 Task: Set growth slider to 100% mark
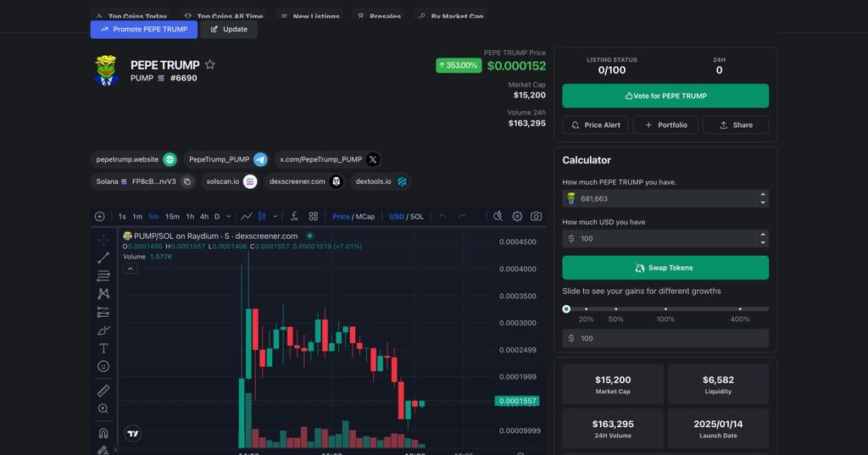(665, 309)
